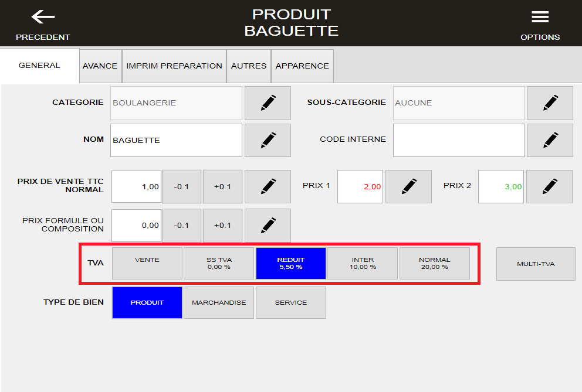The width and height of the screenshot is (582, 392).
Task: Edit SOUS-CATEGORIE with the pencil icon
Action: point(550,103)
